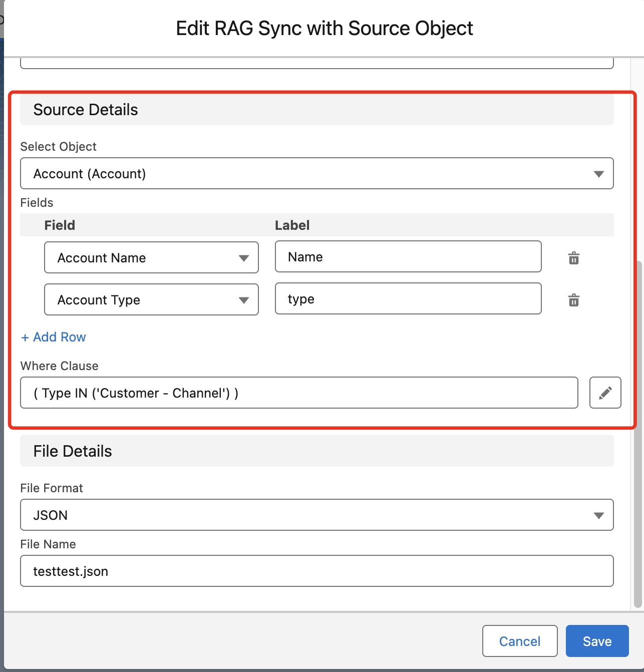Viewport: 644px width, 672px height.
Task: Click into the Where Clause text field
Action: [298, 393]
